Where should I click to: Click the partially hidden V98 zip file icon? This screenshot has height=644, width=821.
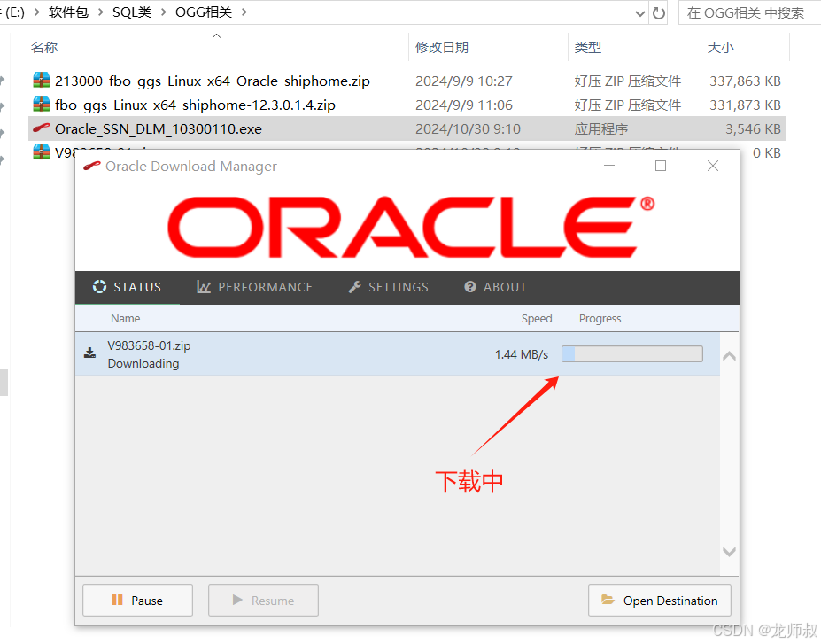[x=42, y=151]
